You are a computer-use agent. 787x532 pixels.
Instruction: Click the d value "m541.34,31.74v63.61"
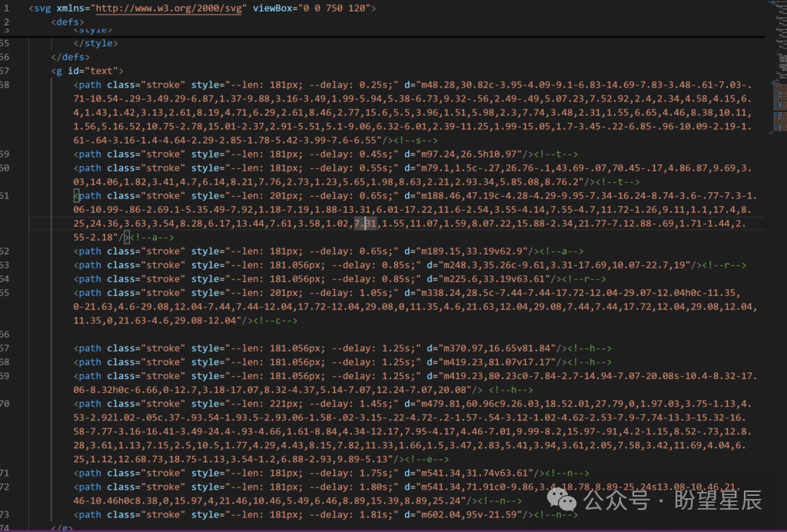[x=474, y=473]
